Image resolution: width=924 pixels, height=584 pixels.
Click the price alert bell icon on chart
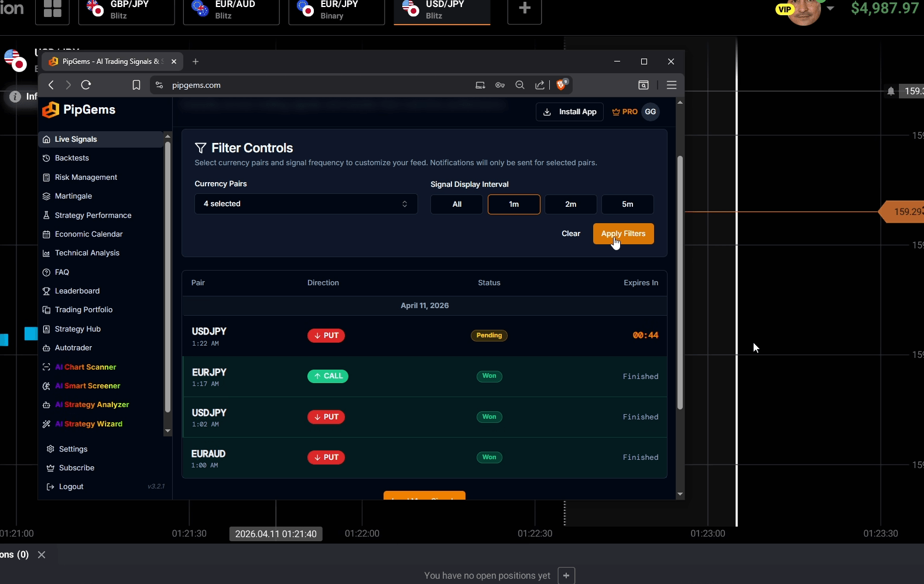(x=891, y=91)
